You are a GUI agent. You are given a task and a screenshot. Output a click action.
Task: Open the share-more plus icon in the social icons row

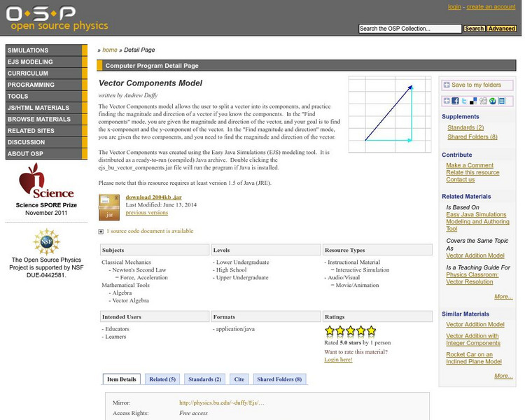coord(447,101)
